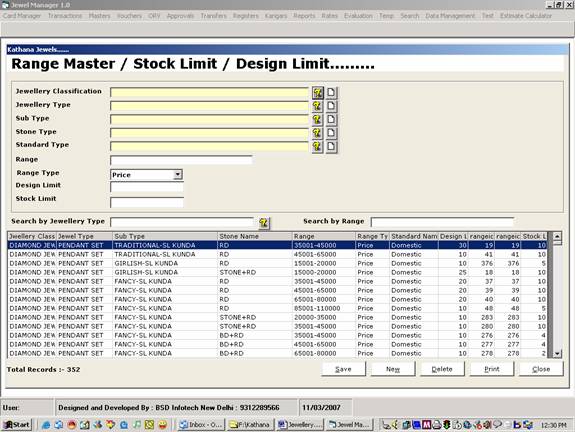Click the Print button
This screenshot has width=575, height=432.
(492, 369)
